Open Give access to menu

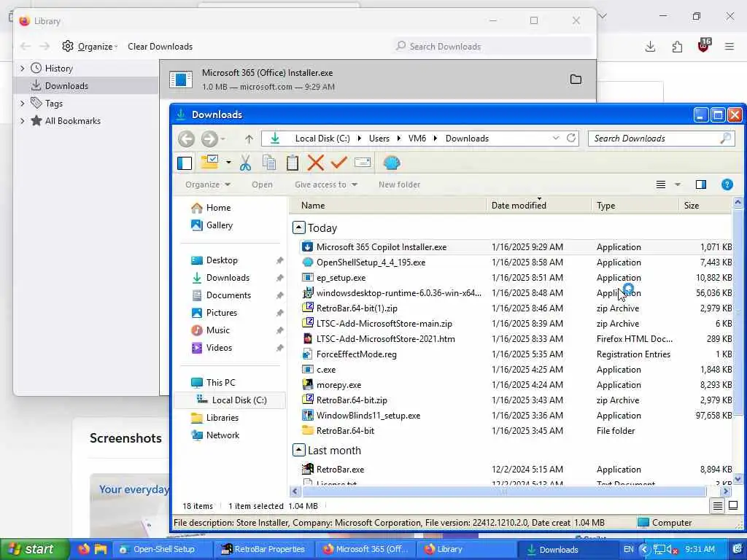[x=326, y=184]
